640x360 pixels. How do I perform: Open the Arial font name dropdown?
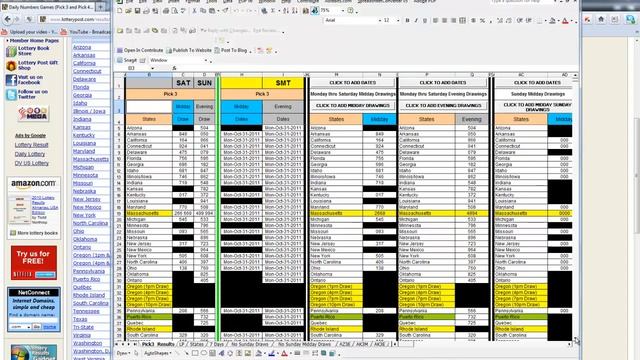[380, 20]
